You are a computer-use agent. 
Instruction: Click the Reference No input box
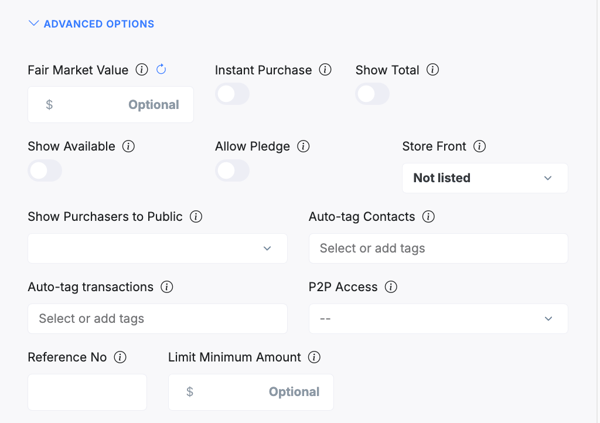(87, 392)
